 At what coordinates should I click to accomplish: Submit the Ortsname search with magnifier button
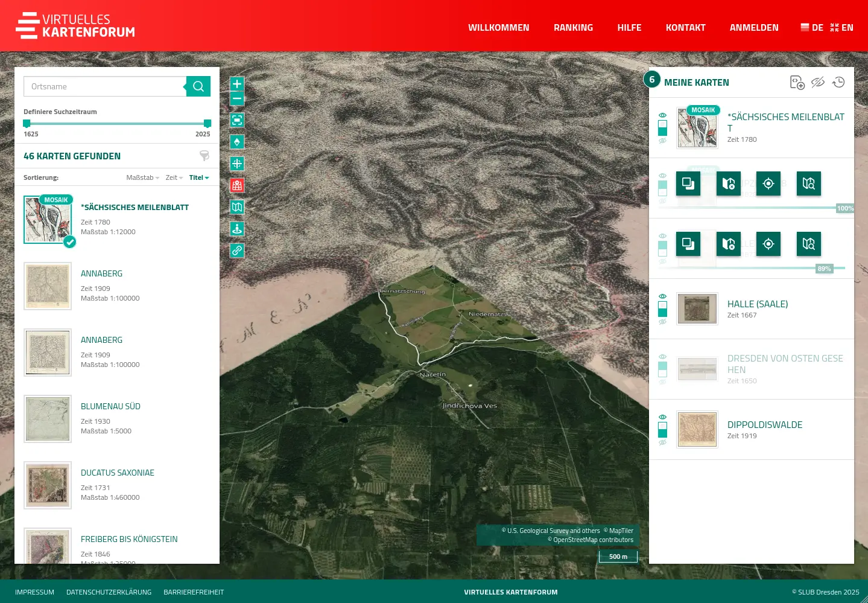[198, 86]
